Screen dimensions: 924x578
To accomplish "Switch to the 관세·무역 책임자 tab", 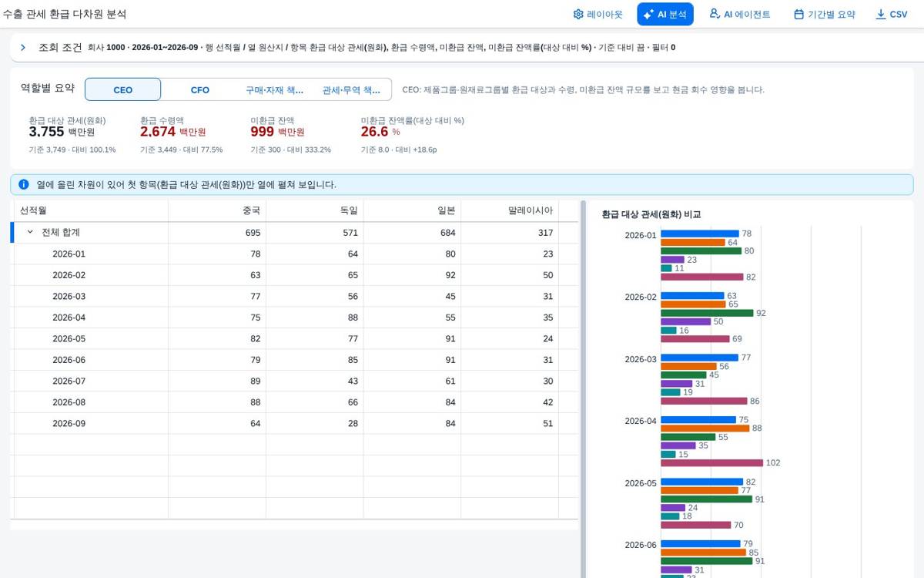I will (352, 89).
